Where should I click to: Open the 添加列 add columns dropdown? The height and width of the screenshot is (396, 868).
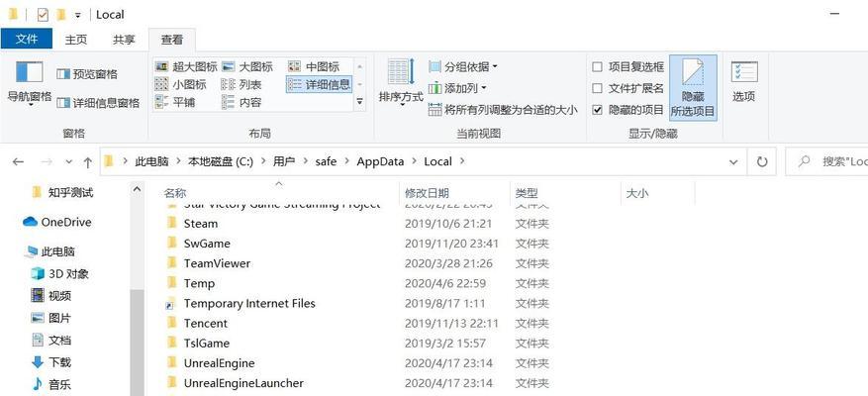(x=458, y=88)
